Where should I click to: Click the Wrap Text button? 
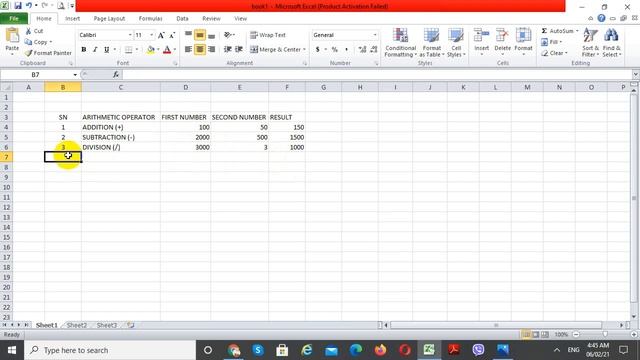268,35
